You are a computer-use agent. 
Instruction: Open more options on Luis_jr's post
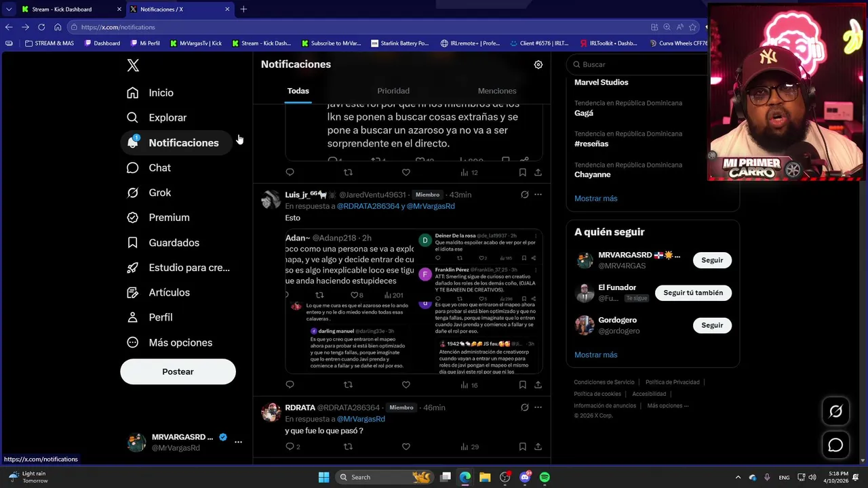[538, 195]
